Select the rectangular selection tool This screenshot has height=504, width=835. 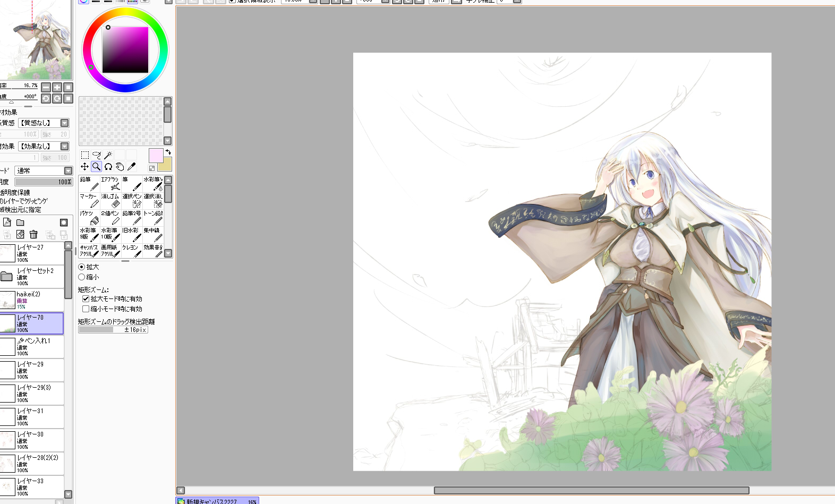pyautogui.click(x=84, y=155)
